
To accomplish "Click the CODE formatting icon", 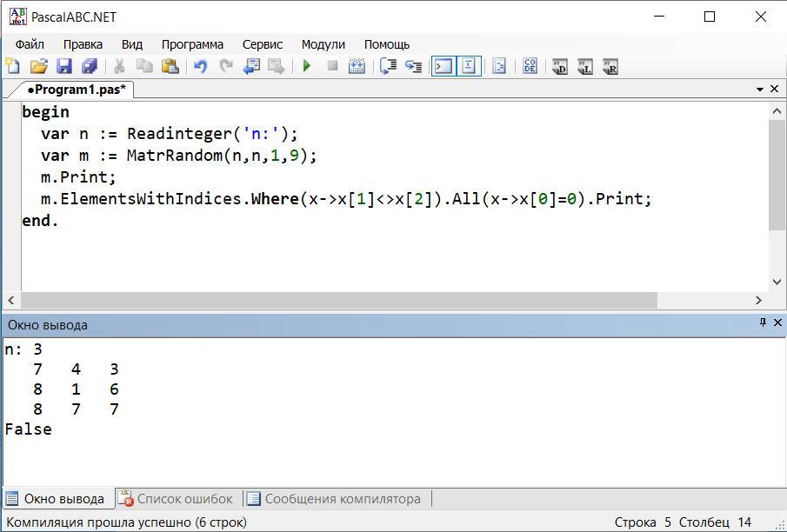I will [x=530, y=66].
